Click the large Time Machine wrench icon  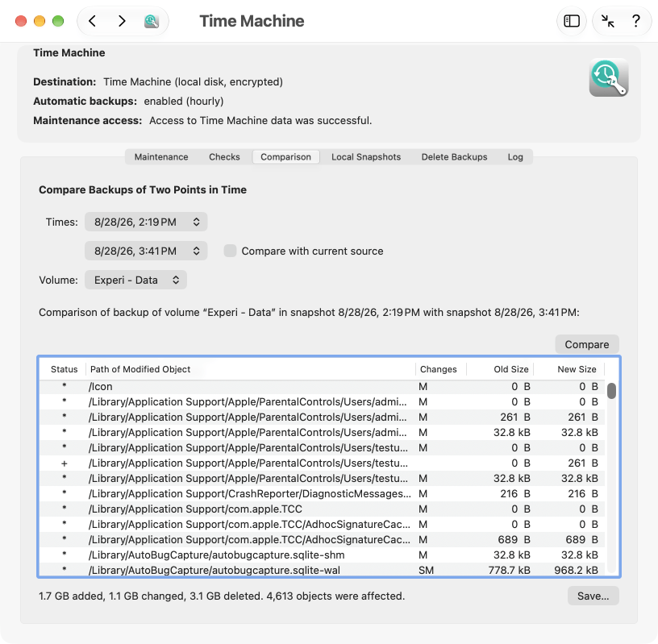[x=609, y=78]
